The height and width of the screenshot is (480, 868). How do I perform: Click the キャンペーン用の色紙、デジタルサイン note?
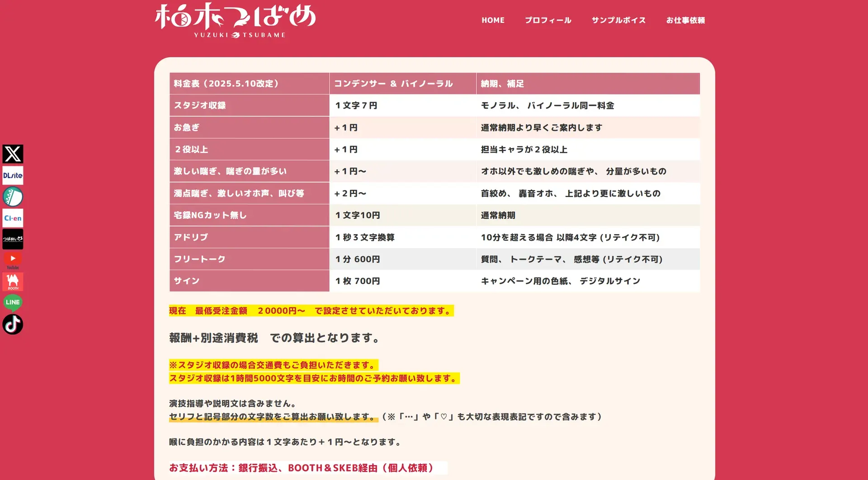tap(588, 281)
